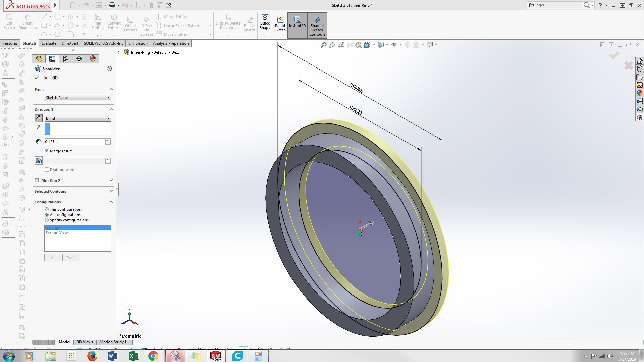644x362 pixels.
Task: Enable the Direction 2 checkbox
Action: tap(37, 181)
